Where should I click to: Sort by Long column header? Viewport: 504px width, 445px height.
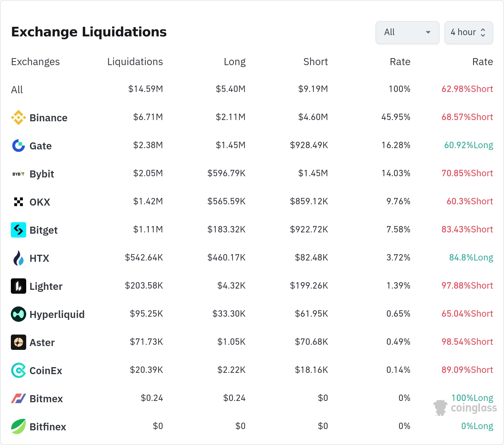point(235,62)
